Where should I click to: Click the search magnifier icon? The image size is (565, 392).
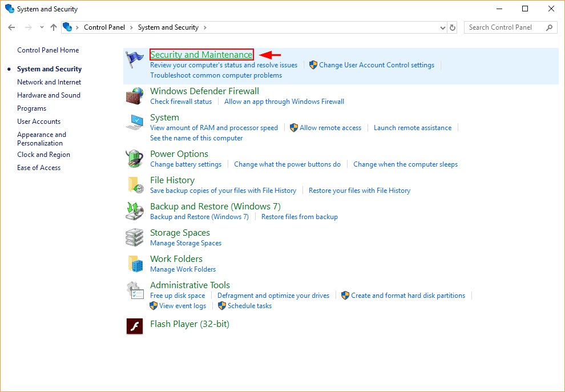549,27
